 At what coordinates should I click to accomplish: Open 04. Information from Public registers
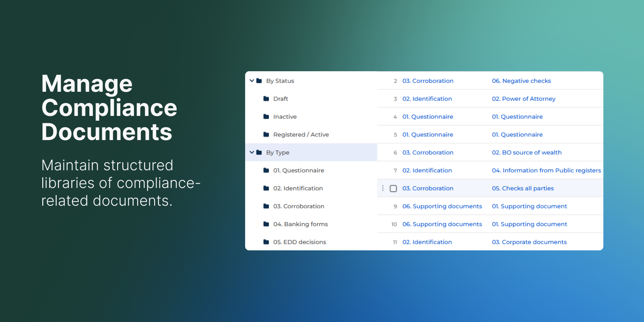[x=546, y=170]
